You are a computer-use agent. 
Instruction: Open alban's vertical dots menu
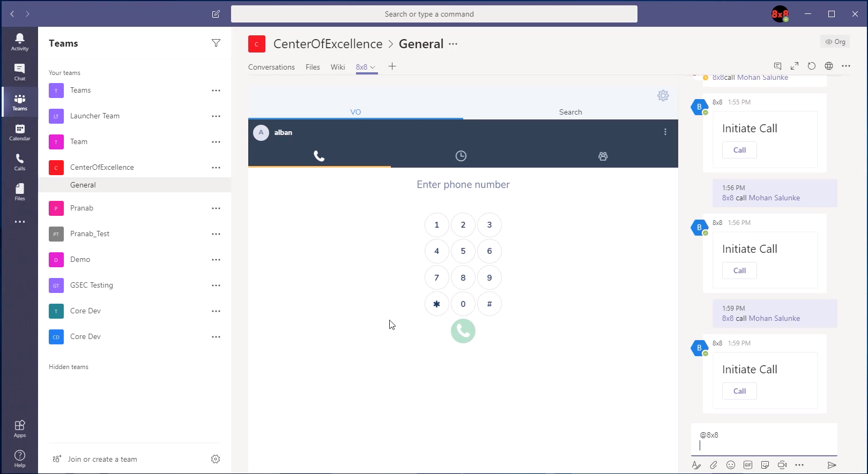tap(665, 132)
